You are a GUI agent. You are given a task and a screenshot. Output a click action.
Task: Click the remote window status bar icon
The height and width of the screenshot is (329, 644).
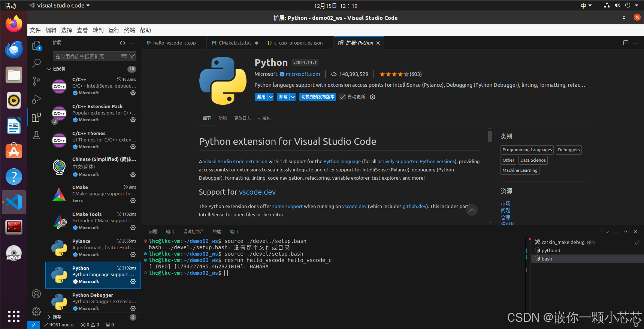pos(34,325)
